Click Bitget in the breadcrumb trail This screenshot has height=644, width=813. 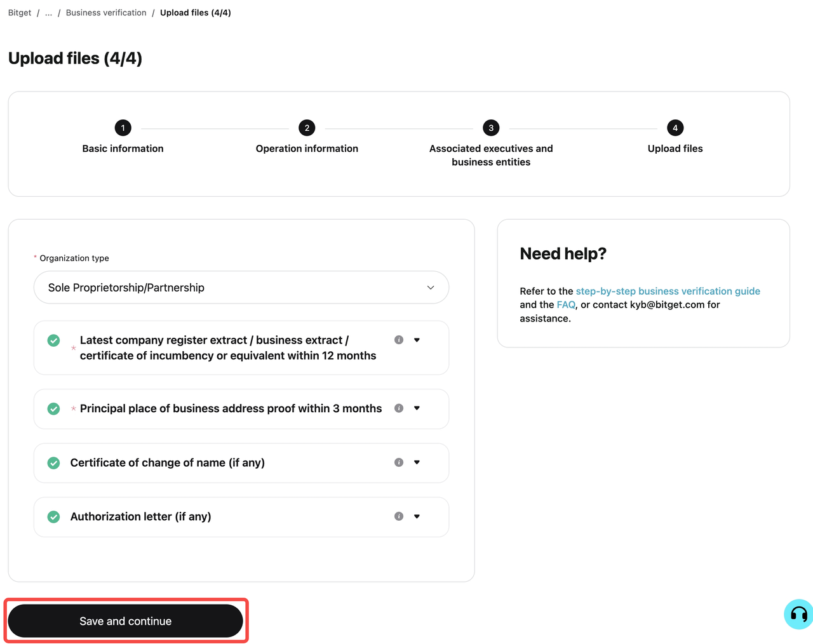click(19, 12)
